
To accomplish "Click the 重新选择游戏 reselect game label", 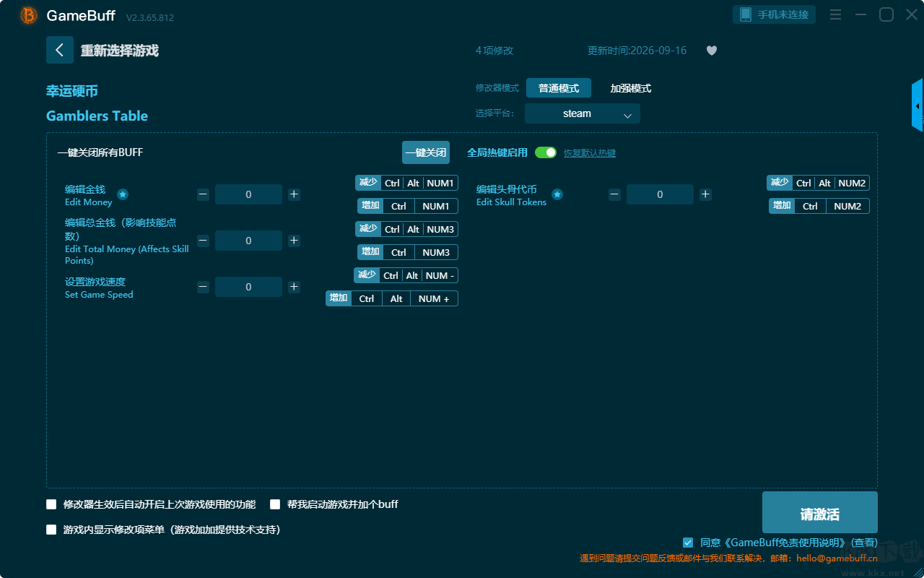I will pos(120,51).
